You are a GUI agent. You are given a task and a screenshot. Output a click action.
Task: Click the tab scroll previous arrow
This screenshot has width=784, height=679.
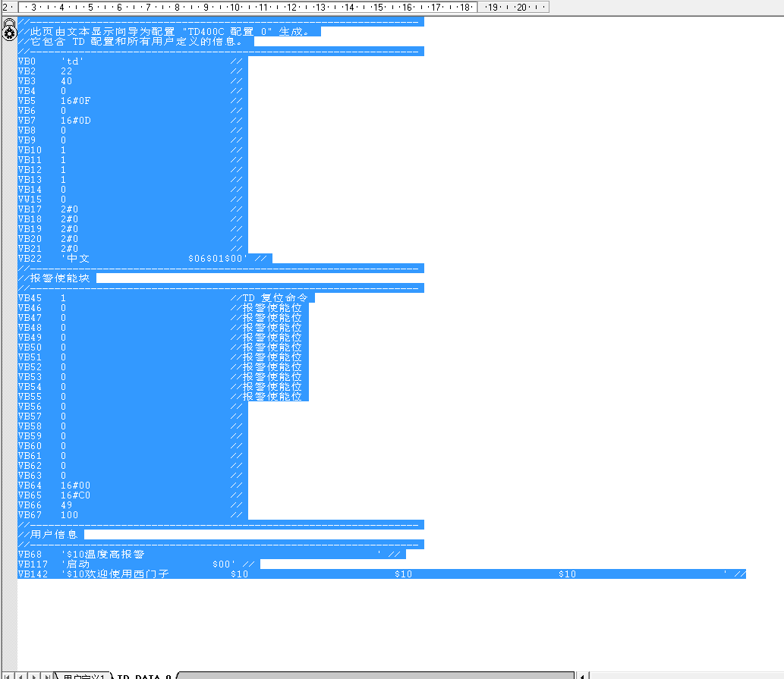20,676
